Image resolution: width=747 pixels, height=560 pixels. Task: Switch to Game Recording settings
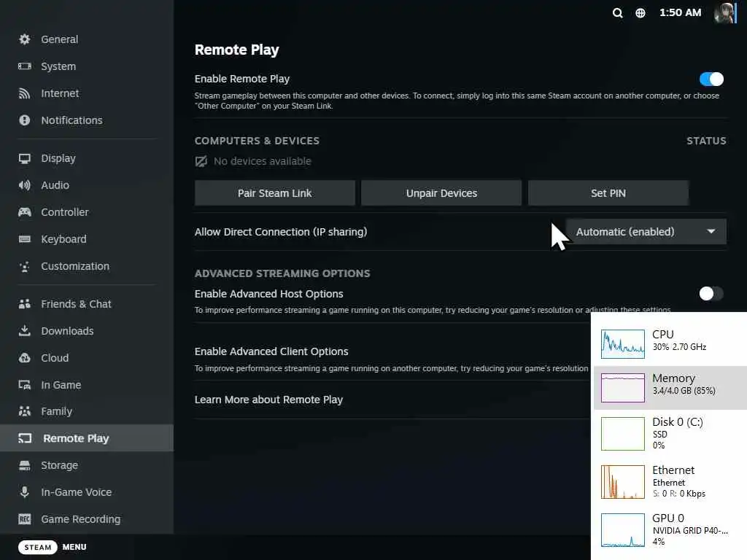pos(87,519)
